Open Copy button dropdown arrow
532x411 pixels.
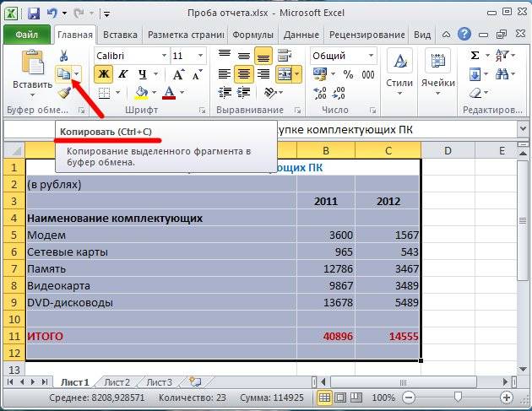tap(77, 73)
